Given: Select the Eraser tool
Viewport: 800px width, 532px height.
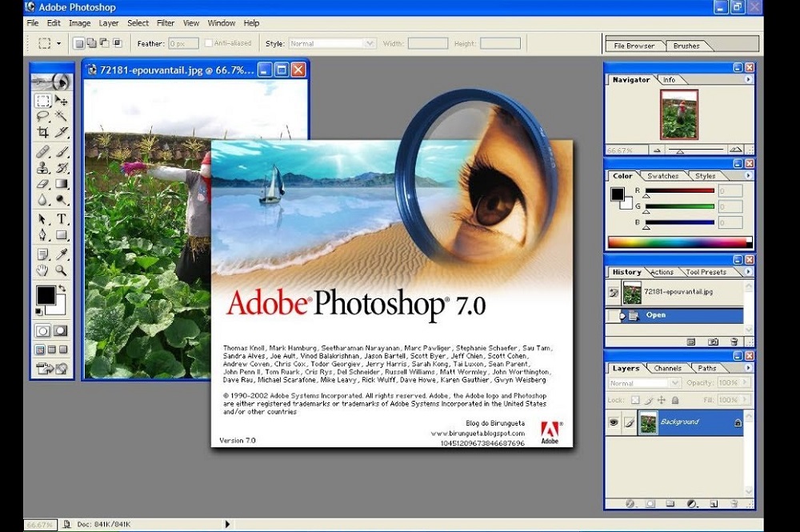Looking at the screenshot, I should 43,184.
